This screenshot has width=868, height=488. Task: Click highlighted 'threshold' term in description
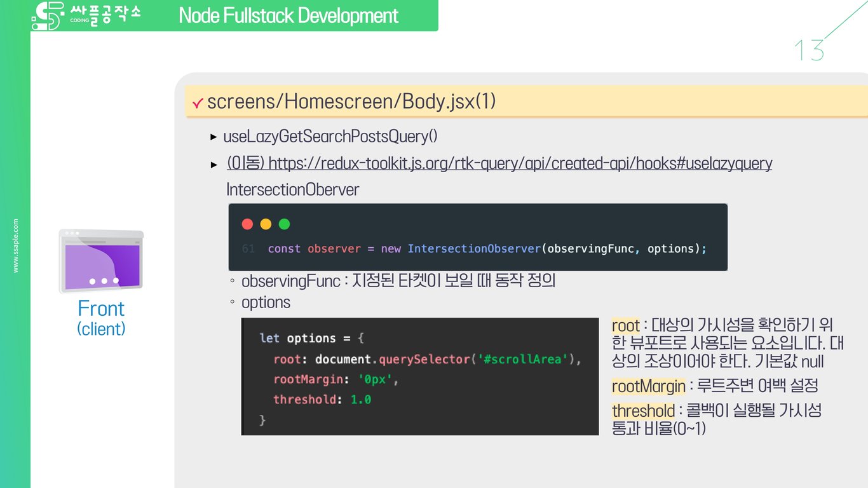643,410
